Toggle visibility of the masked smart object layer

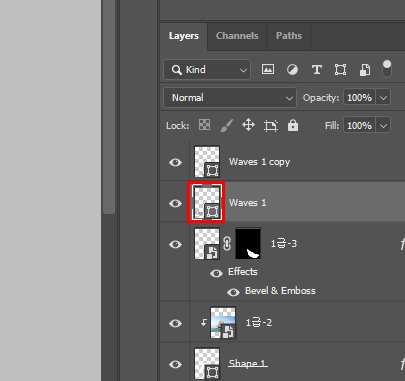click(x=175, y=244)
